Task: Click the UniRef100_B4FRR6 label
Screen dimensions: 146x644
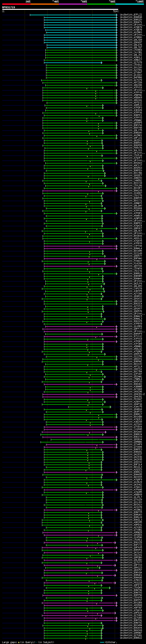Action: coord(131,77)
